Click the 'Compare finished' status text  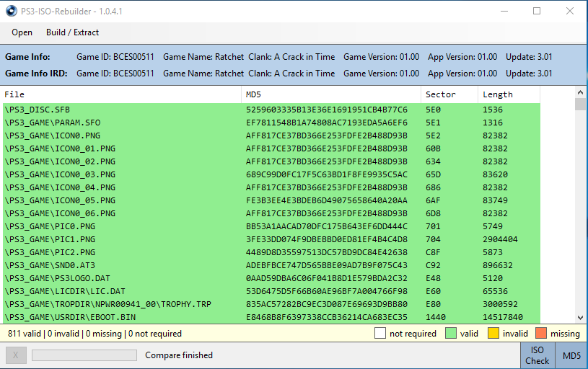click(179, 355)
